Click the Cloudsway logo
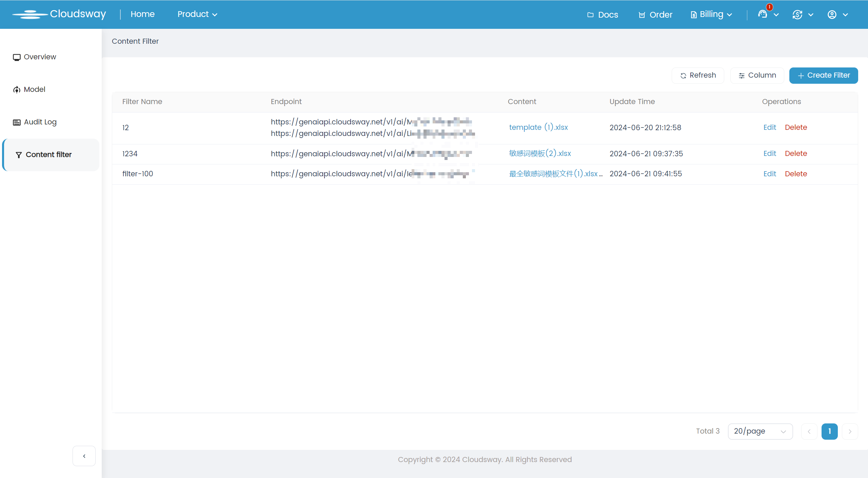The height and width of the screenshot is (478, 868). pos(59,14)
